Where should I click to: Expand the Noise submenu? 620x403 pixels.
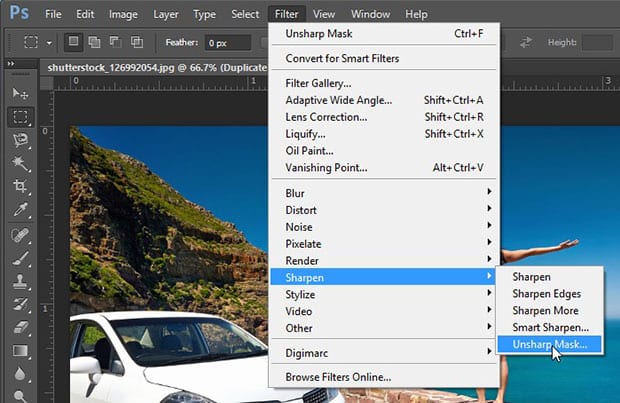[x=384, y=227]
